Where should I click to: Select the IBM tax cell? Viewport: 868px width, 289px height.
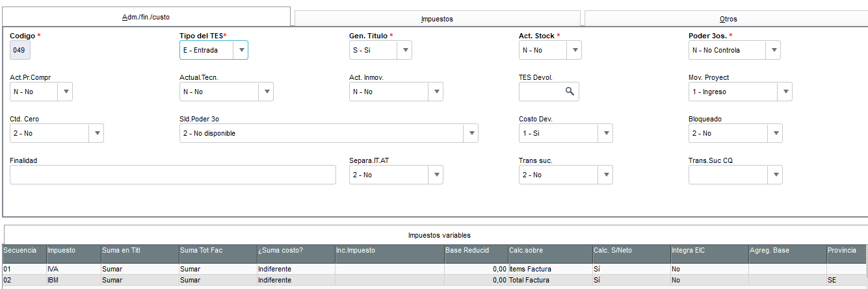[x=73, y=280]
